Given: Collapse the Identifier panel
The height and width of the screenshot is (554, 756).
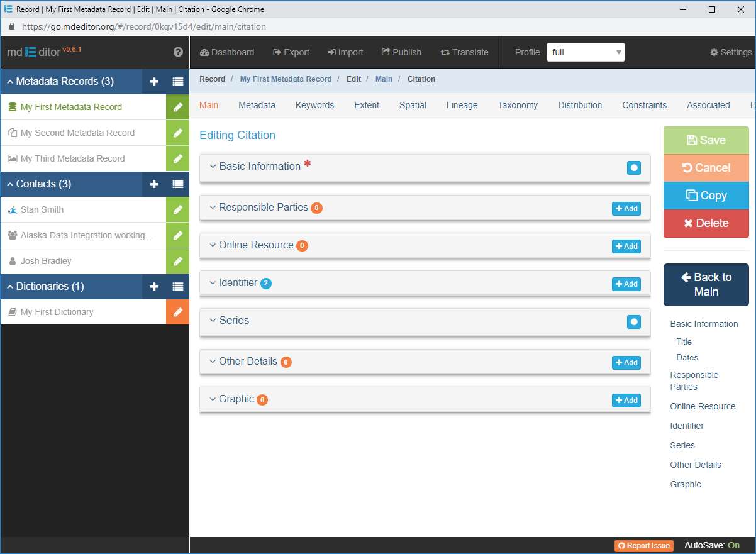Looking at the screenshot, I should click(233, 282).
